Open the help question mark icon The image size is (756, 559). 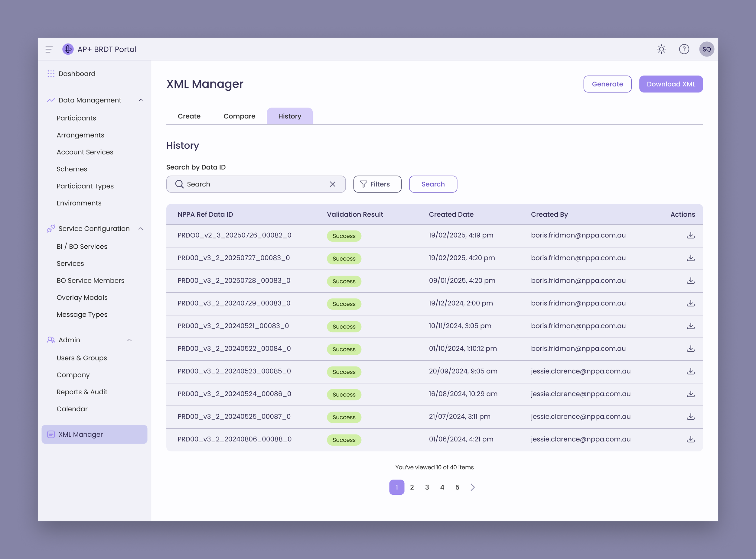point(684,49)
